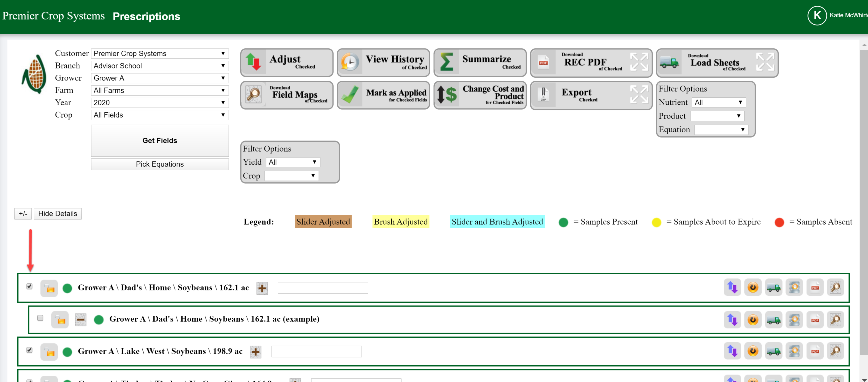Click the Hide Details button
Screen dimensions: 868x382
57,213
